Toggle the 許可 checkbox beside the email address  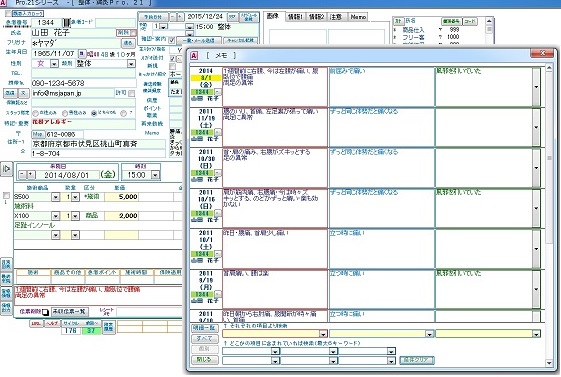[x=131, y=93]
